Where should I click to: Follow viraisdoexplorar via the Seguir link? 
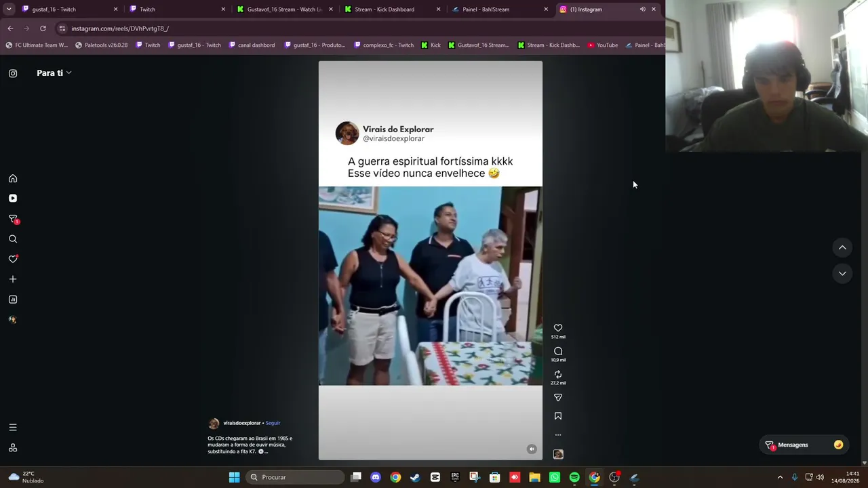click(273, 423)
